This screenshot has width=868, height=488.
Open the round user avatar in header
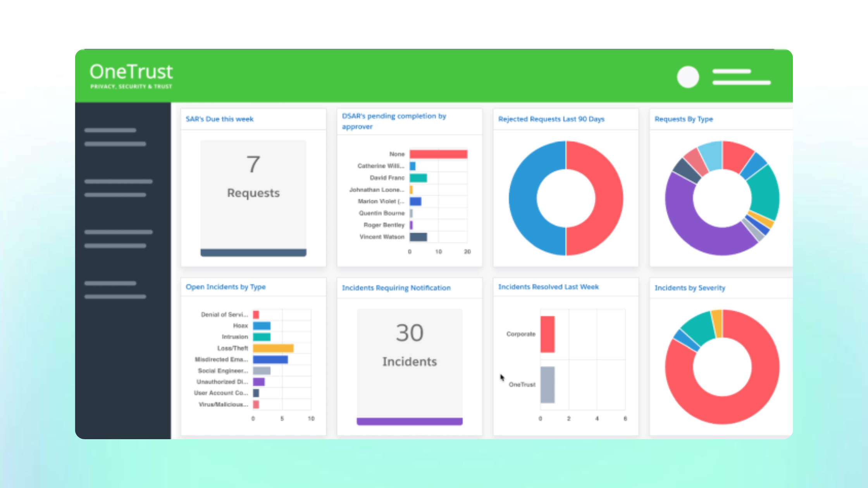coord(688,77)
